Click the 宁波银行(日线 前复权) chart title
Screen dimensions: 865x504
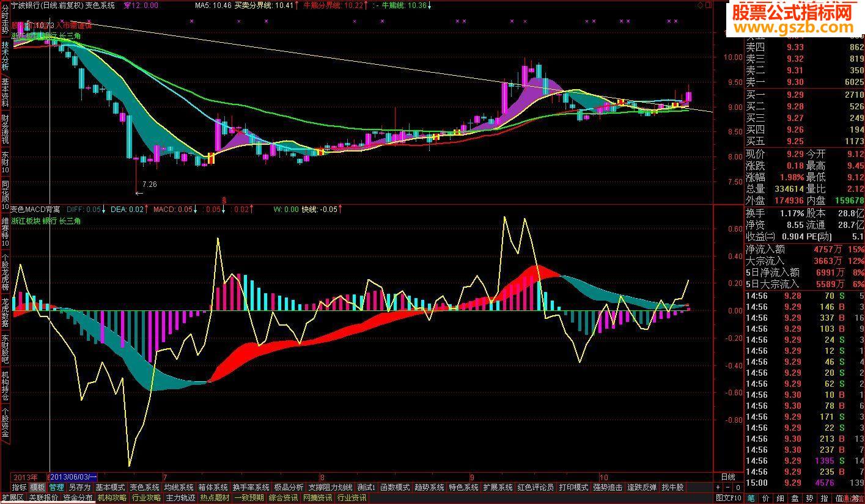pos(46,5)
